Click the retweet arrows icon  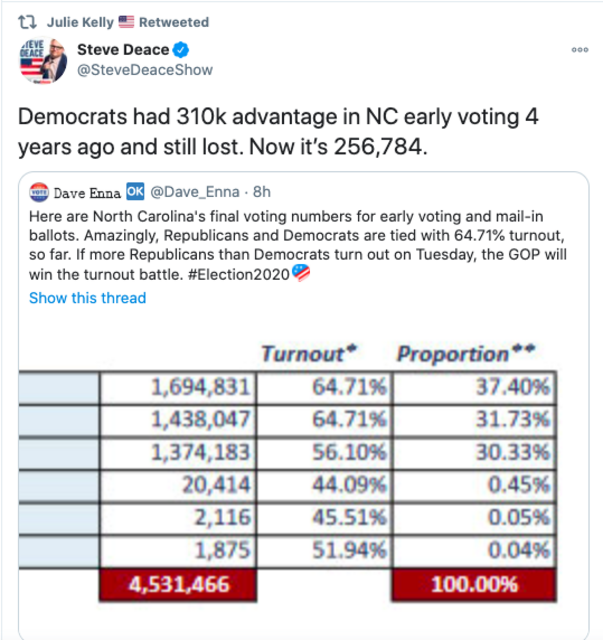[x=27, y=22]
